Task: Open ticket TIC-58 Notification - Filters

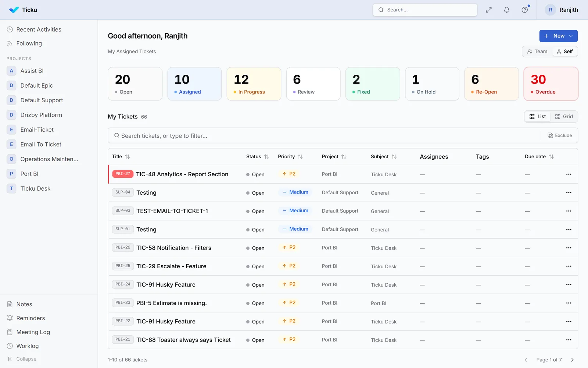Action: tap(174, 248)
